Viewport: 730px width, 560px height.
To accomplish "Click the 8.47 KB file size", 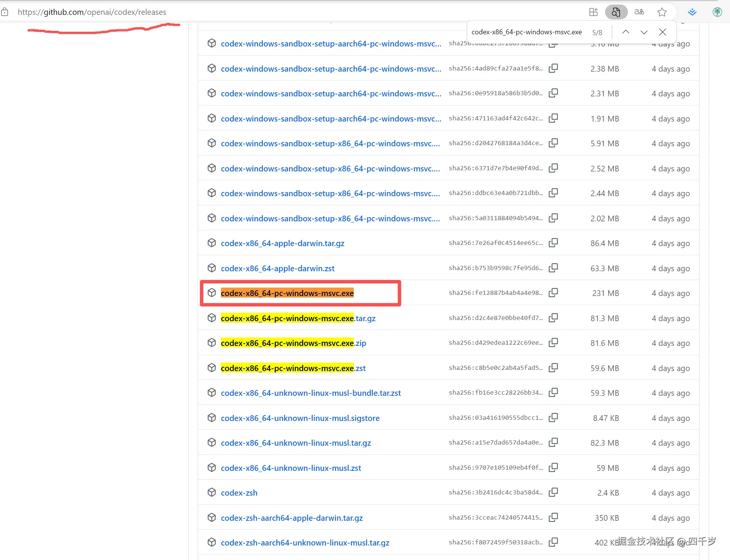I will tap(606, 418).
